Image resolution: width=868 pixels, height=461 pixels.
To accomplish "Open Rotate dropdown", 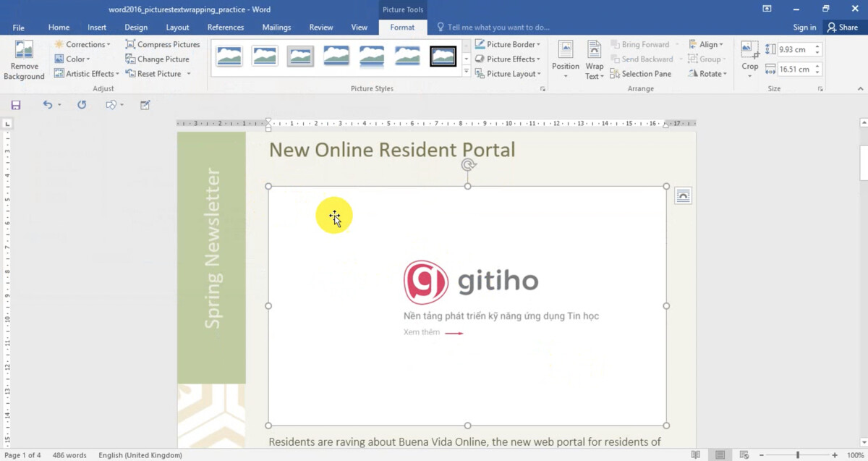I will pos(707,74).
